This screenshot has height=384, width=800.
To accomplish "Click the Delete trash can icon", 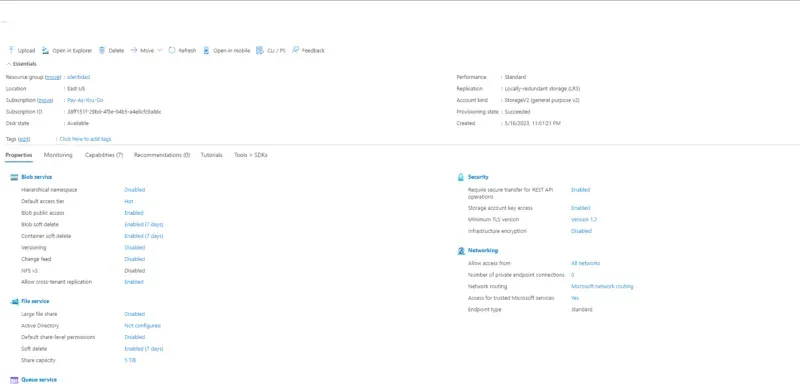I will 102,50.
